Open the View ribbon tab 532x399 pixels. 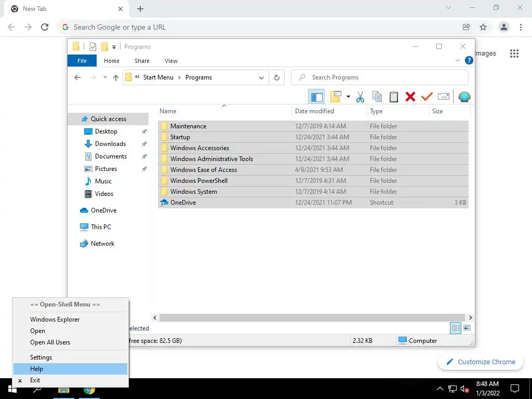pos(171,61)
